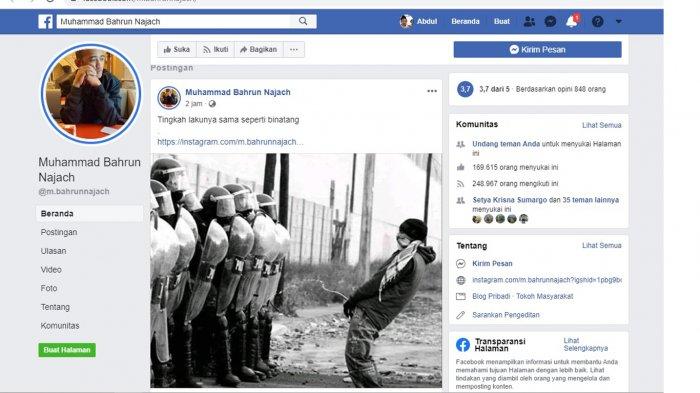Click the public globe privacy icon
The height and width of the screenshot is (393, 700).
coord(212,104)
